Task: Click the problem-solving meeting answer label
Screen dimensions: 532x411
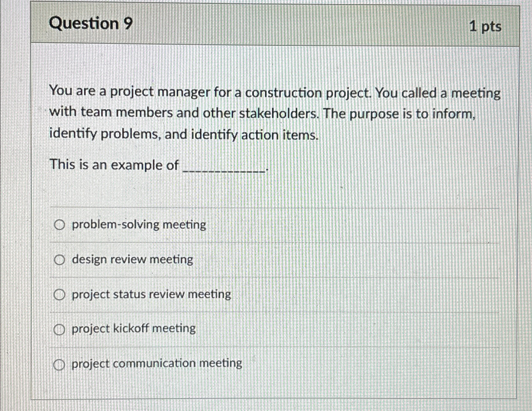Action: 138,225
